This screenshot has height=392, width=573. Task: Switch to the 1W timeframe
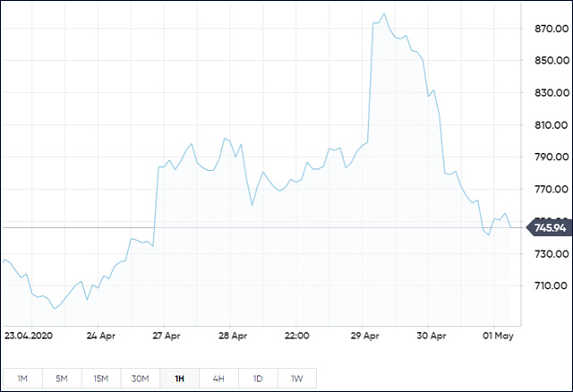coord(296,379)
